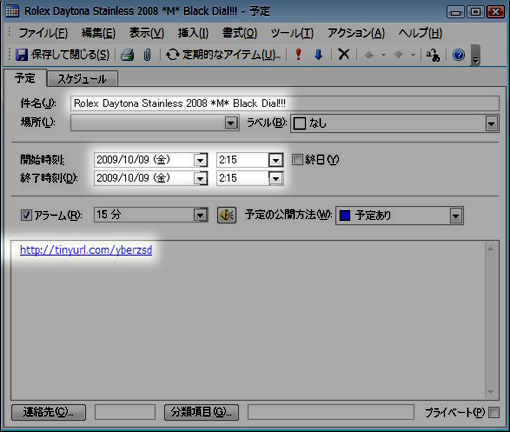Go to previous item using up arrow

click(369, 55)
